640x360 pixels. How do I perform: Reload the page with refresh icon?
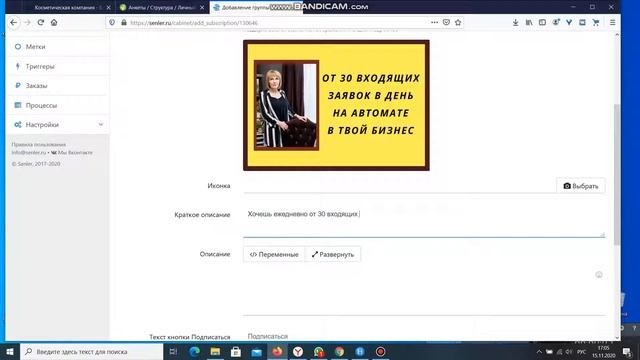[x=40, y=22]
